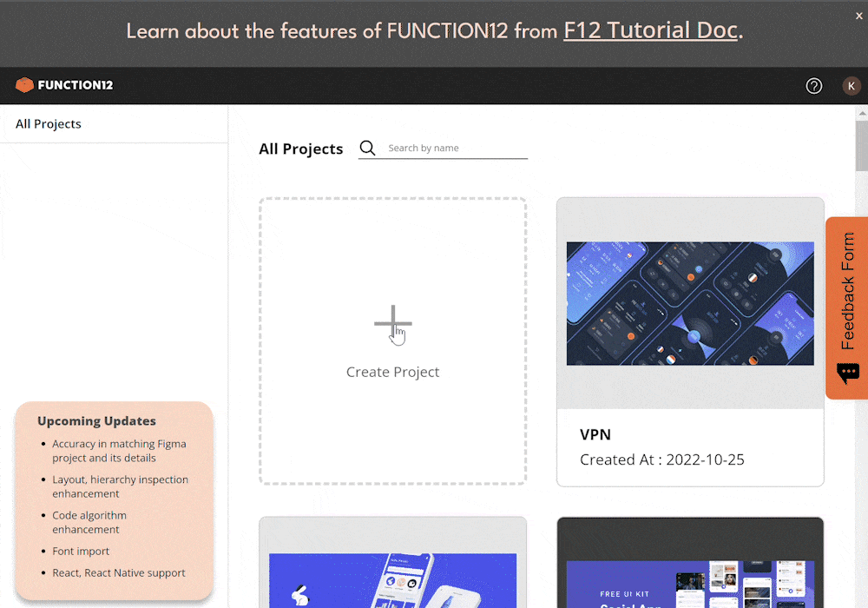868x608 pixels.
Task: Click the FUNCTION12 hexagon logo
Action: point(26,84)
